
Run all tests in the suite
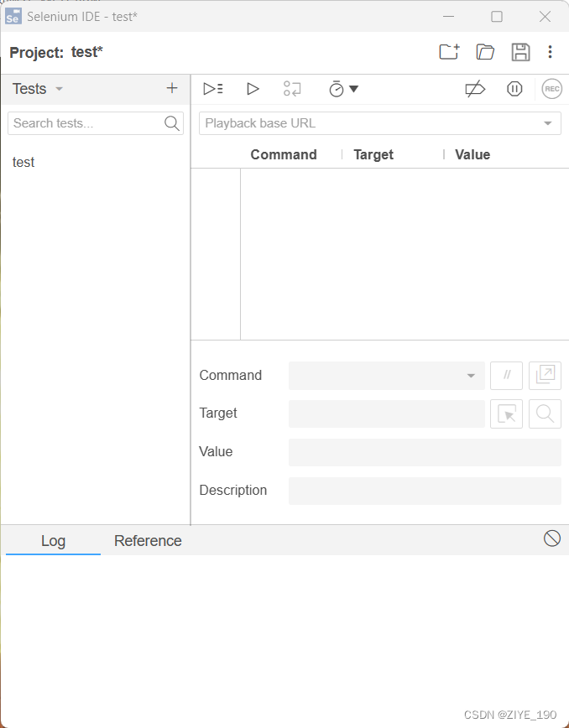(x=213, y=89)
